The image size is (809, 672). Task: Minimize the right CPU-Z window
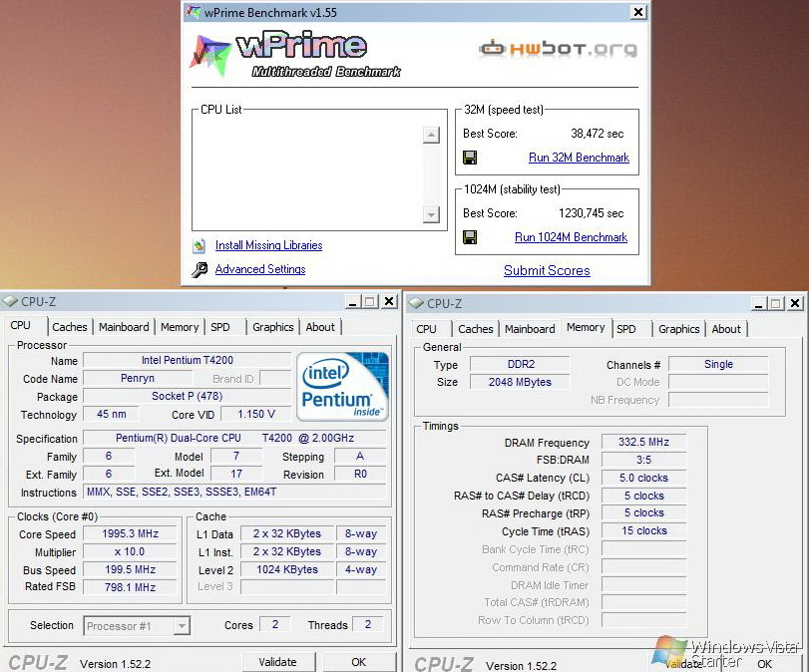759,304
